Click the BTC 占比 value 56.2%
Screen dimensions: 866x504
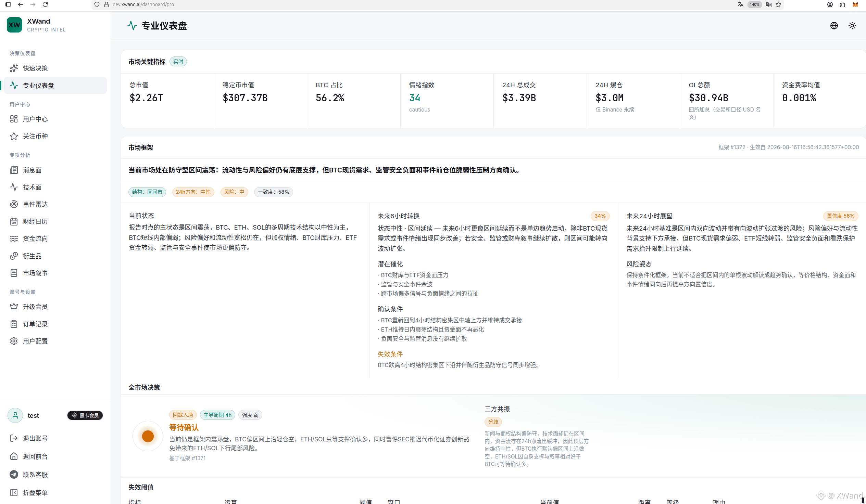click(x=330, y=98)
